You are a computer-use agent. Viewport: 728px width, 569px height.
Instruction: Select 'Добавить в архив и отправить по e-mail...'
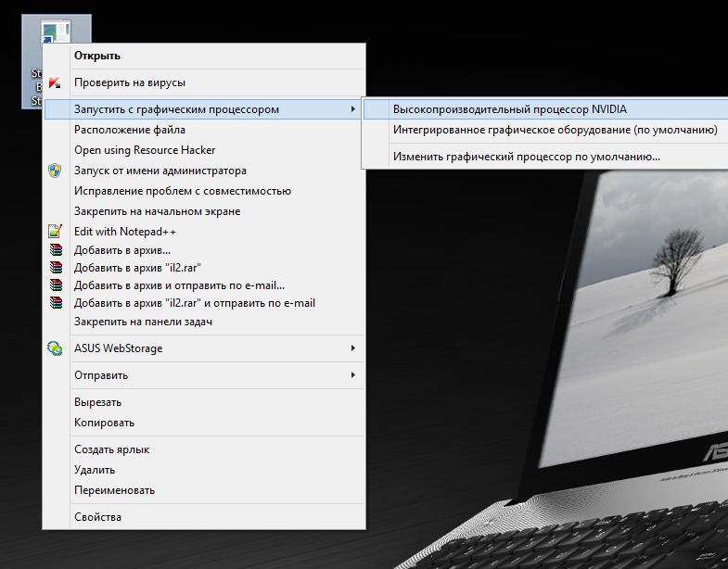(x=204, y=285)
